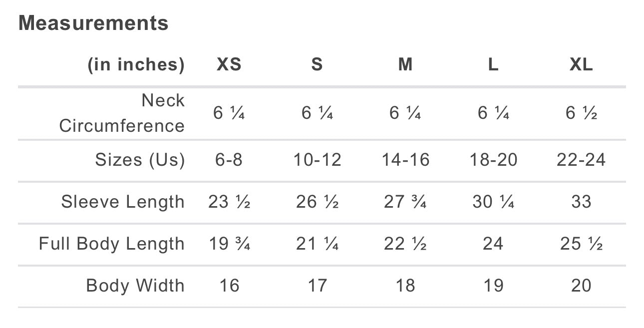Click the (in inches) header cell
644x328 pixels.
pyautogui.click(x=136, y=64)
